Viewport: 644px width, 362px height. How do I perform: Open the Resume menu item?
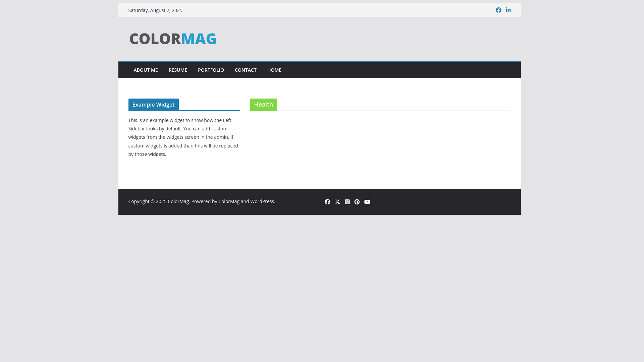click(178, 70)
